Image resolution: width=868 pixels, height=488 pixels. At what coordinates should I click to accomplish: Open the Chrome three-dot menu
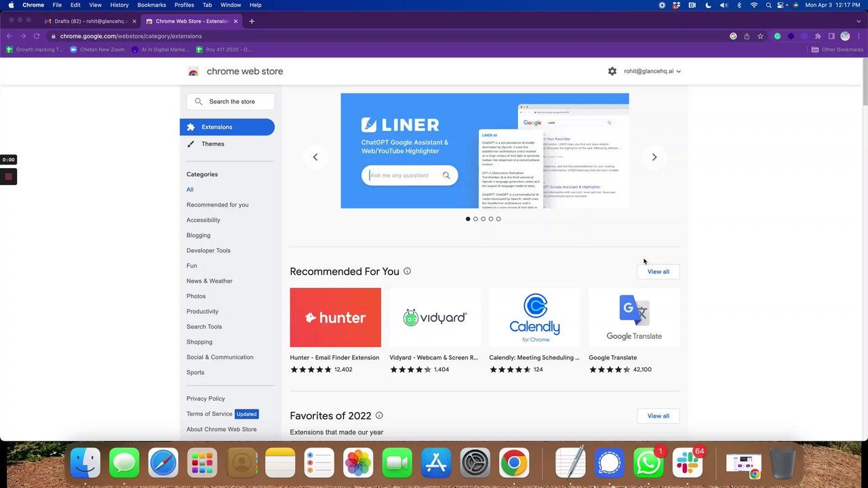[859, 36]
